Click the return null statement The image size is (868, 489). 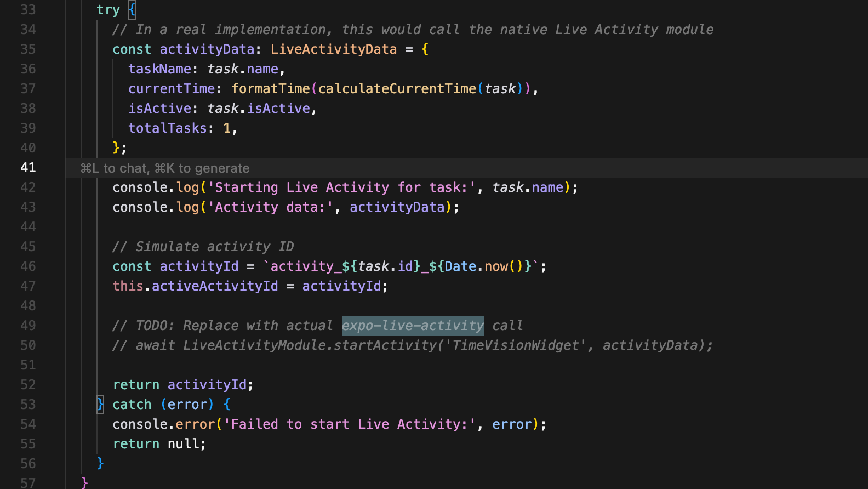(x=159, y=444)
